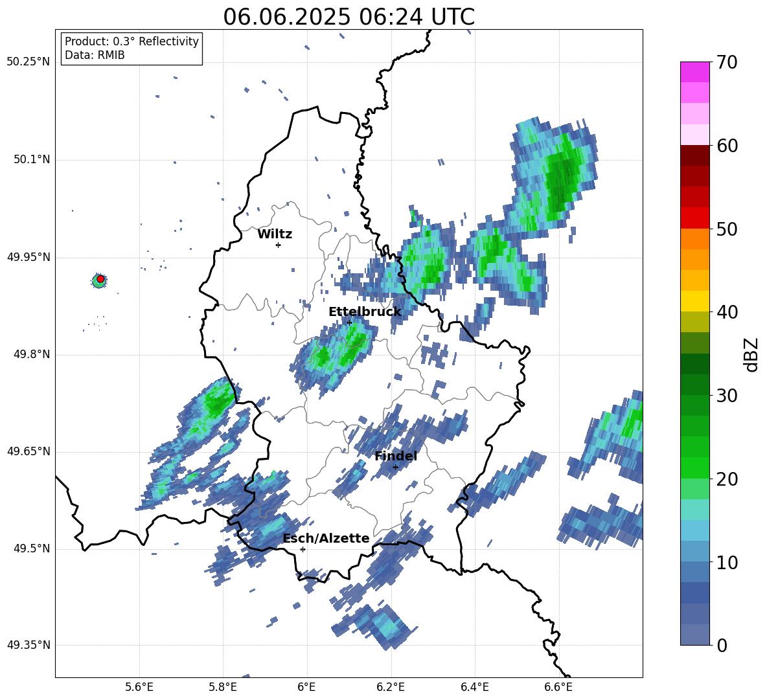Click the colorbar tick value 70
The height and width of the screenshot is (700, 767).
point(727,63)
